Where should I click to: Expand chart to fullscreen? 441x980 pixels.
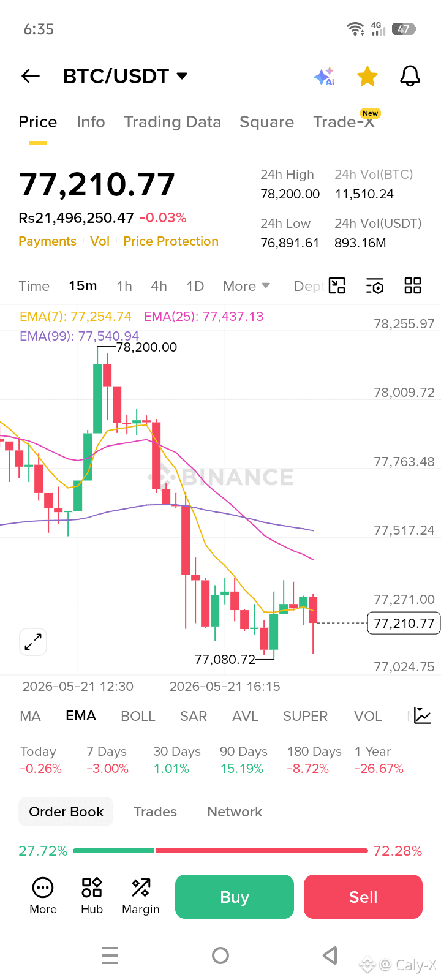(33, 642)
